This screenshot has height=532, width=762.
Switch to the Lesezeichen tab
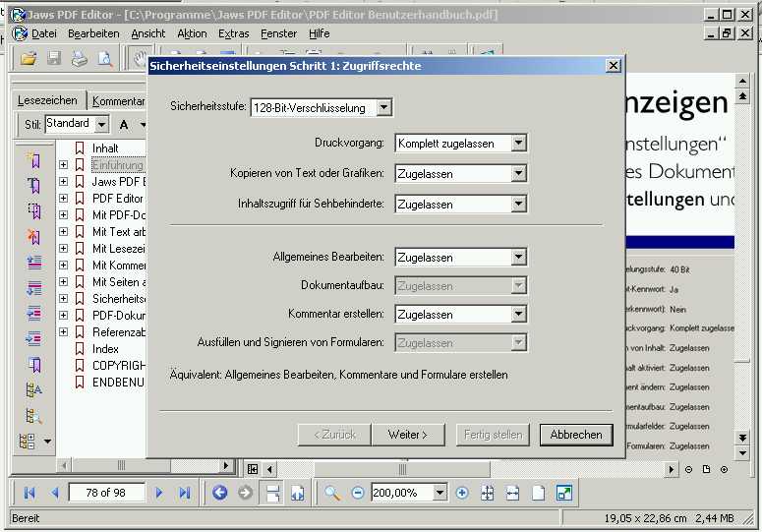47,100
